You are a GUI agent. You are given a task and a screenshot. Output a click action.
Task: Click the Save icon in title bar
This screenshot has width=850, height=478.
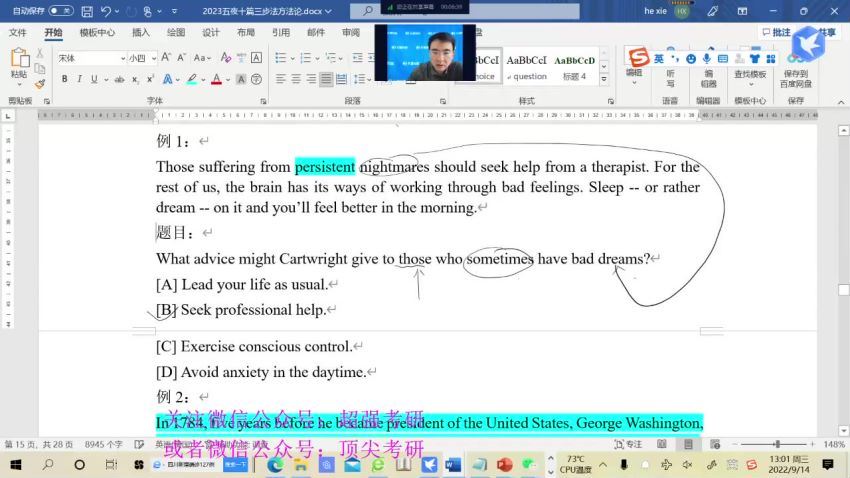pos(87,11)
